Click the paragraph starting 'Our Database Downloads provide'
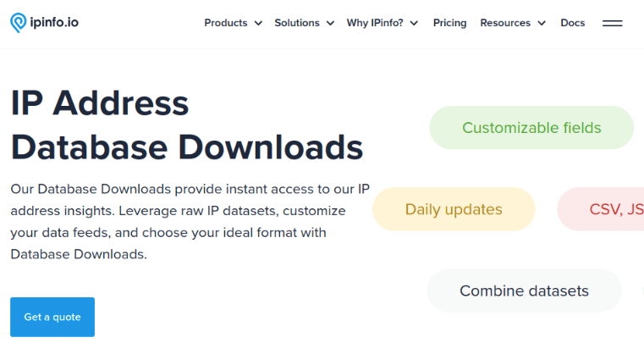This screenshot has width=644, height=343. [x=190, y=222]
